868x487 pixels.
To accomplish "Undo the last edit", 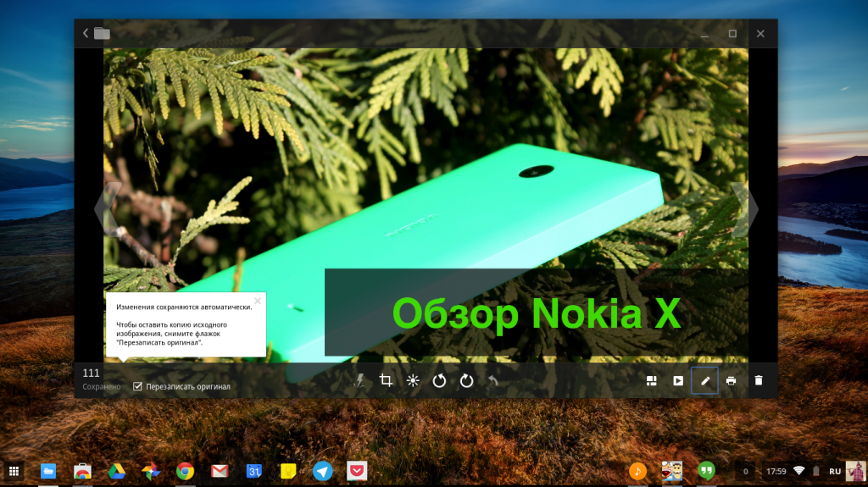I will coord(492,381).
